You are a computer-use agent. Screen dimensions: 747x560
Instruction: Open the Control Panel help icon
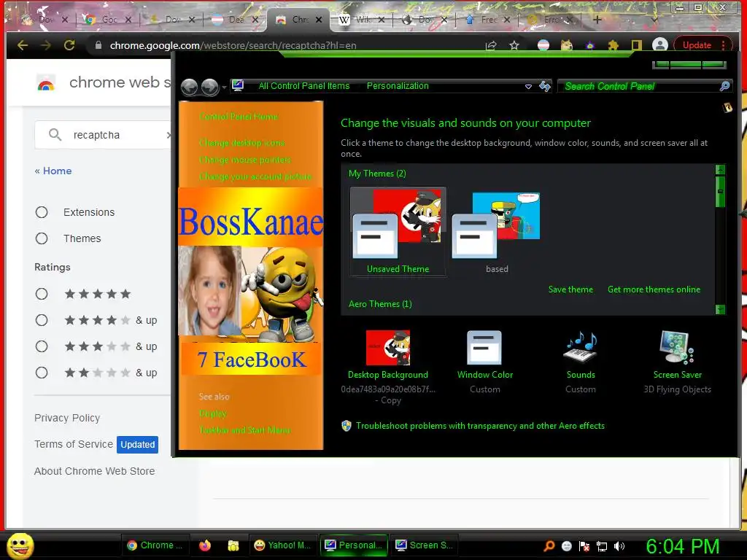tap(727, 107)
